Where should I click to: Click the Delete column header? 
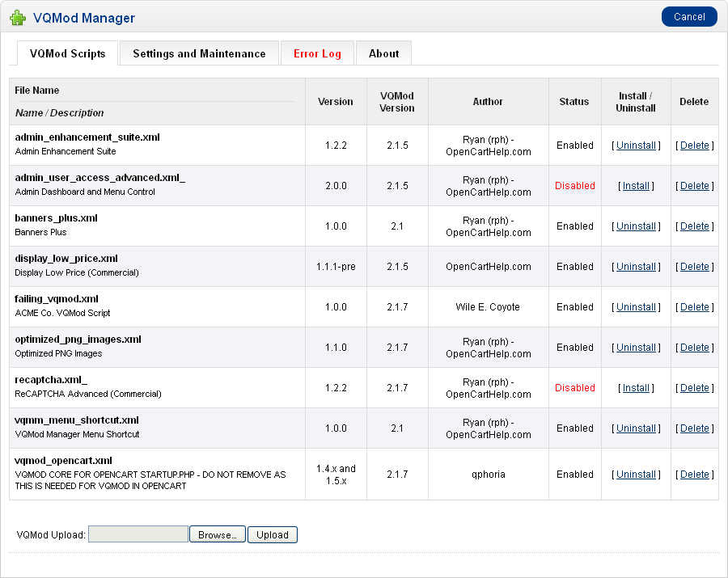(694, 101)
